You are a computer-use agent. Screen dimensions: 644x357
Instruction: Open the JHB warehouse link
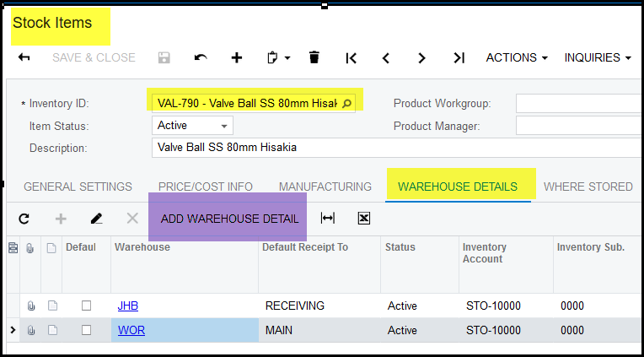[127, 306]
